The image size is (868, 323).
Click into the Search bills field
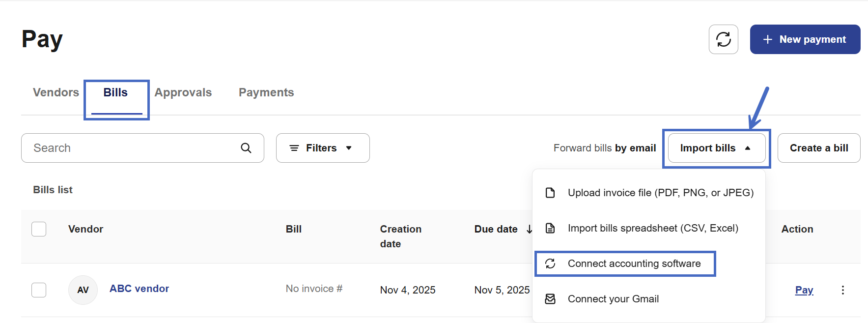point(133,148)
